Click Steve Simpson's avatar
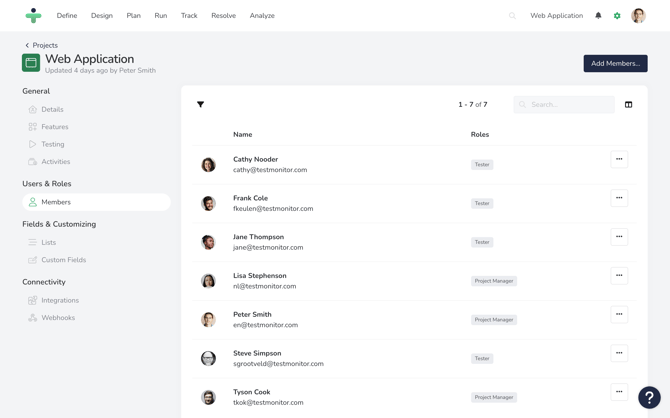Screen dimensions: 670x418 click(x=209, y=359)
